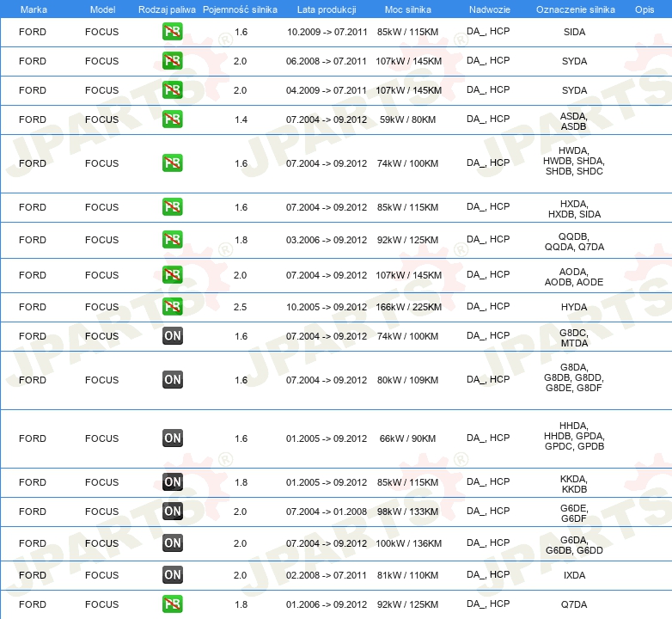Select engine code Q7DA in the last row
The height and width of the screenshot is (619, 672).
pyautogui.click(x=574, y=604)
